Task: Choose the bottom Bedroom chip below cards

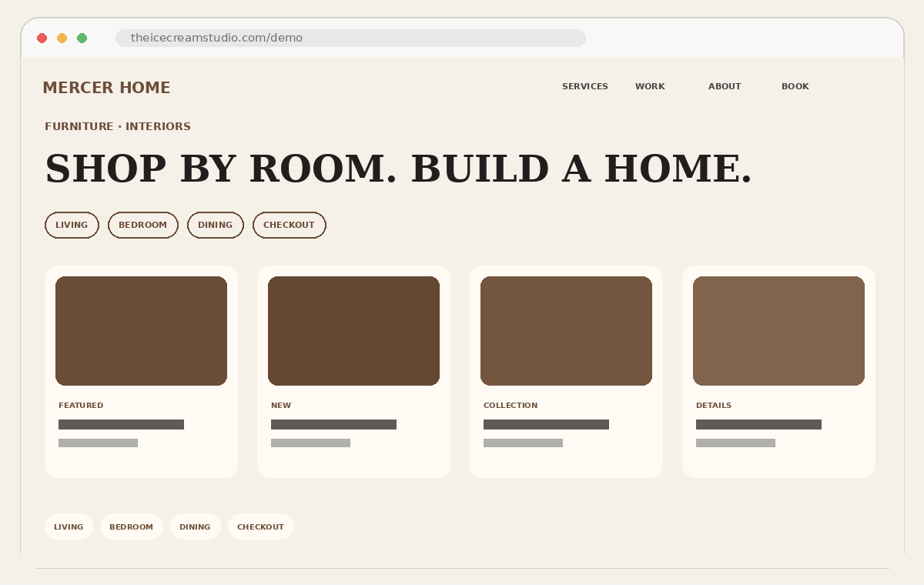Action: pos(132,526)
